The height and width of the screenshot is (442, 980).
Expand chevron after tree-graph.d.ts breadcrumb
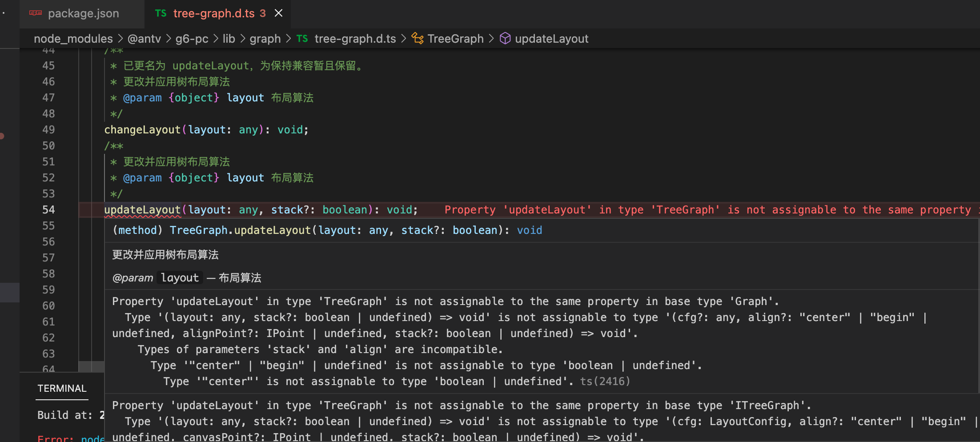tap(403, 39)
